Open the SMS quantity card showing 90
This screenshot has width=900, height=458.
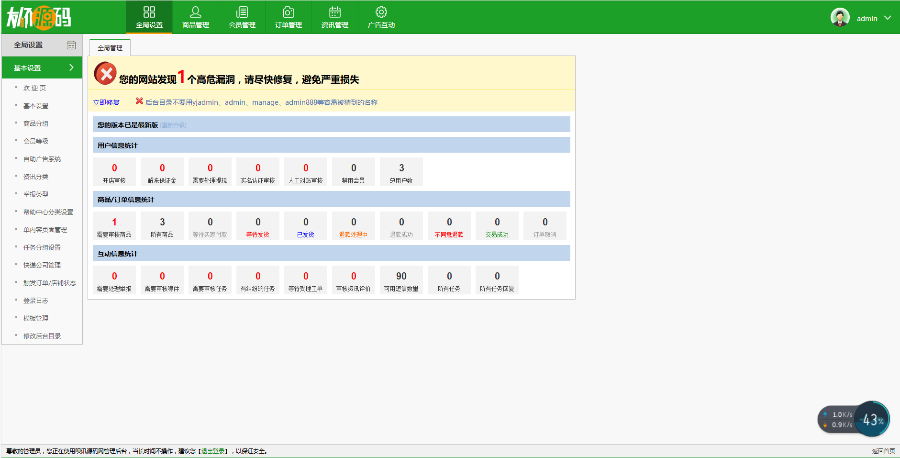[402, 280]
